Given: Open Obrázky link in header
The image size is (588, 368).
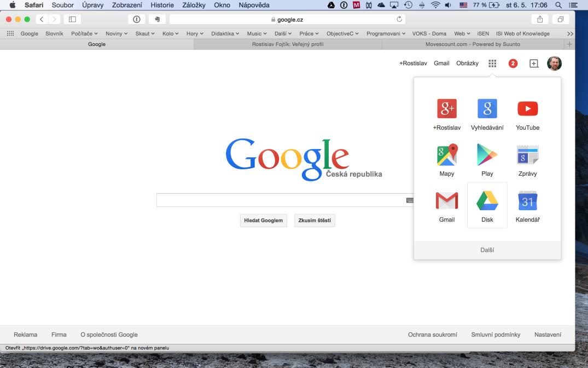Looking at the screenshot, I should tap(467, 64).
